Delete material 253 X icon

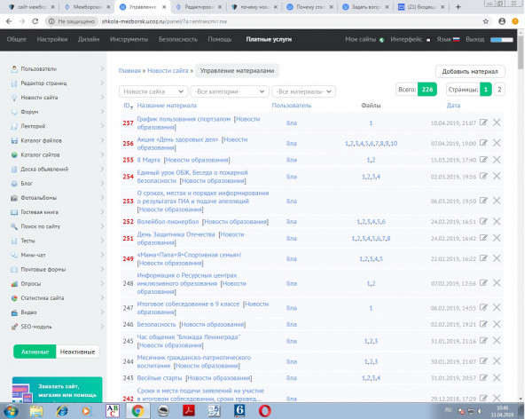point(497,201)
